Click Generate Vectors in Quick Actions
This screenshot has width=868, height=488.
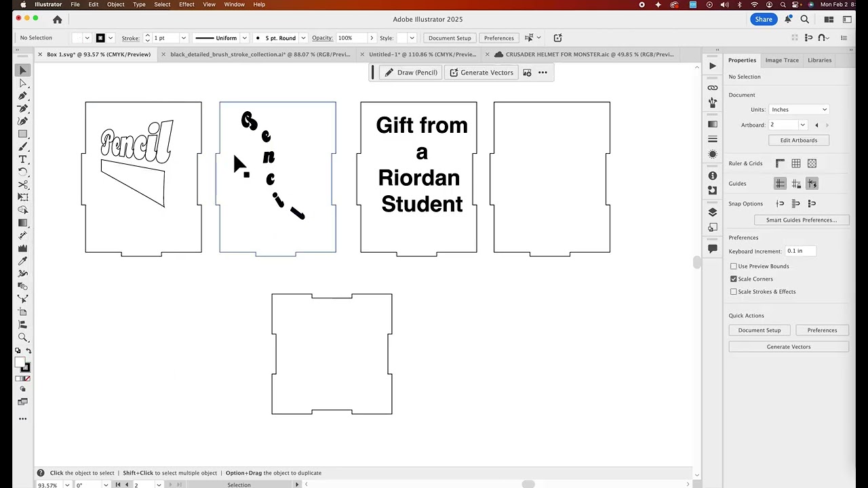(x=789, y=347)
